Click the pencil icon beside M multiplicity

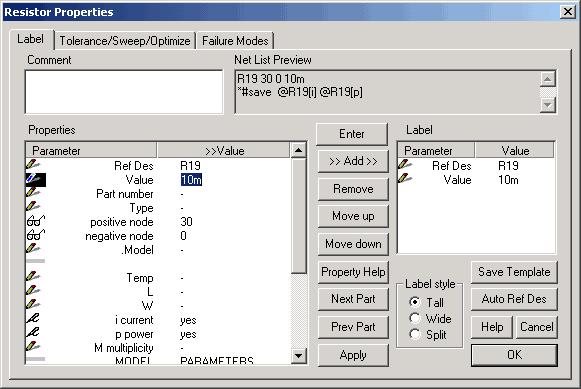[33, 347]
